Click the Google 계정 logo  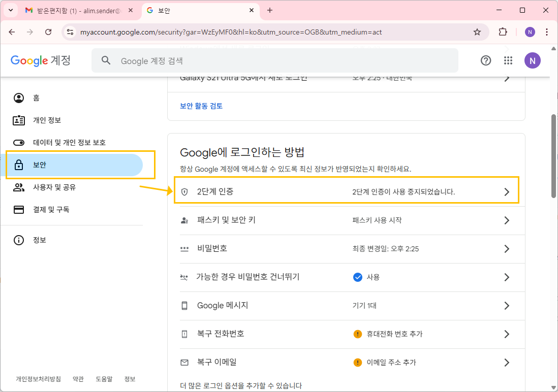pos(41,60)
